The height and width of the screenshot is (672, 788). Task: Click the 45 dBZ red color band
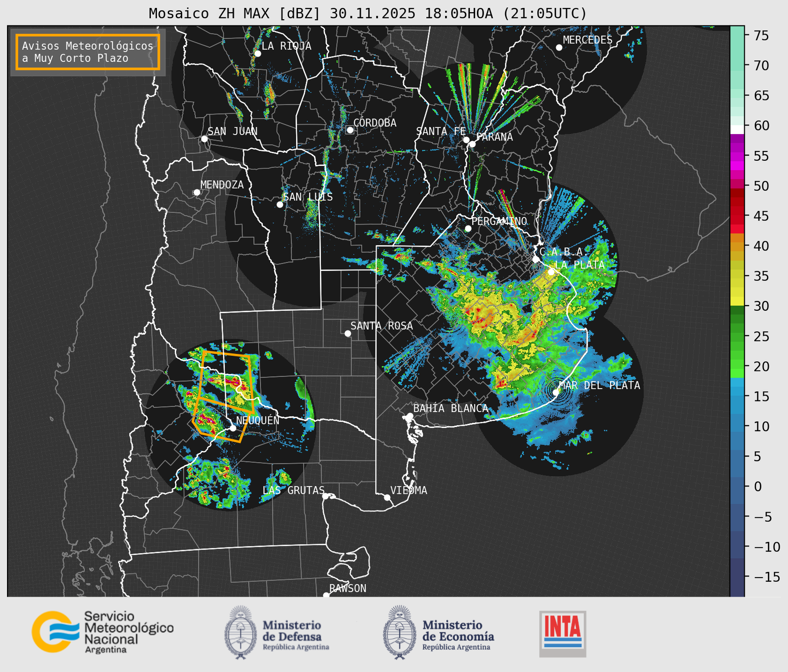point(737,216)
